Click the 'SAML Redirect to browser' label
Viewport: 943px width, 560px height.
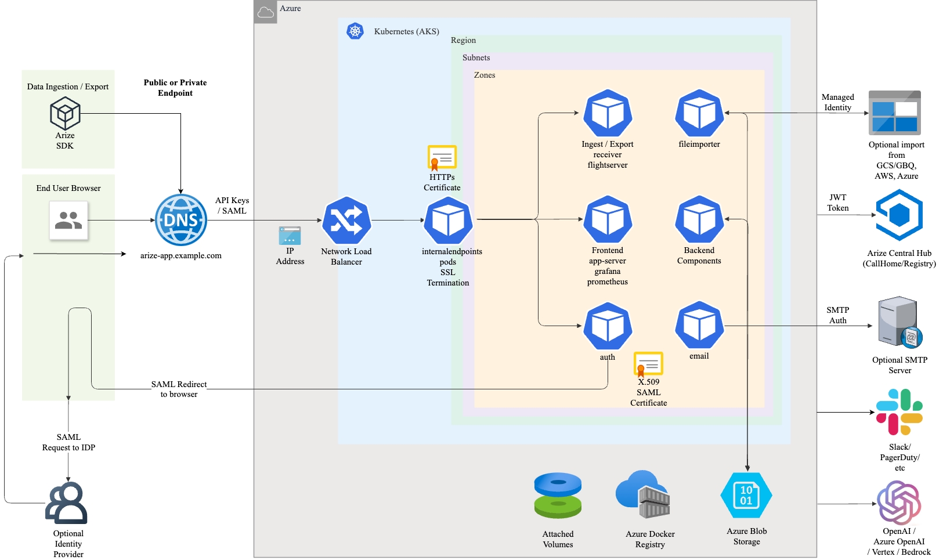(x=179, y=389)
